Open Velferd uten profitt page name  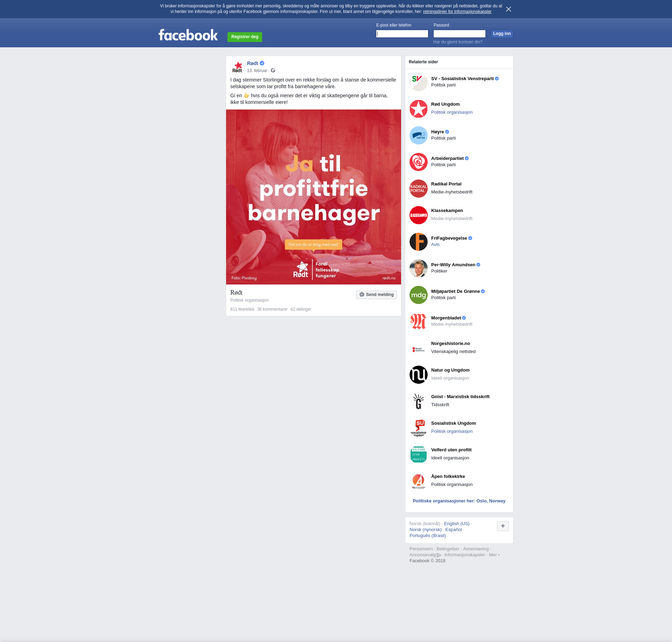coord(451,450)
